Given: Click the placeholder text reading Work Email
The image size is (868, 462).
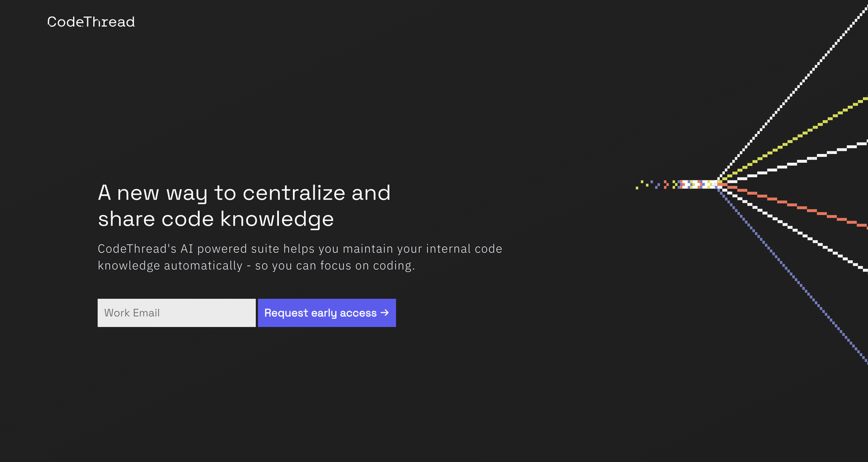Looking at the screenshot, I should 132,313.
